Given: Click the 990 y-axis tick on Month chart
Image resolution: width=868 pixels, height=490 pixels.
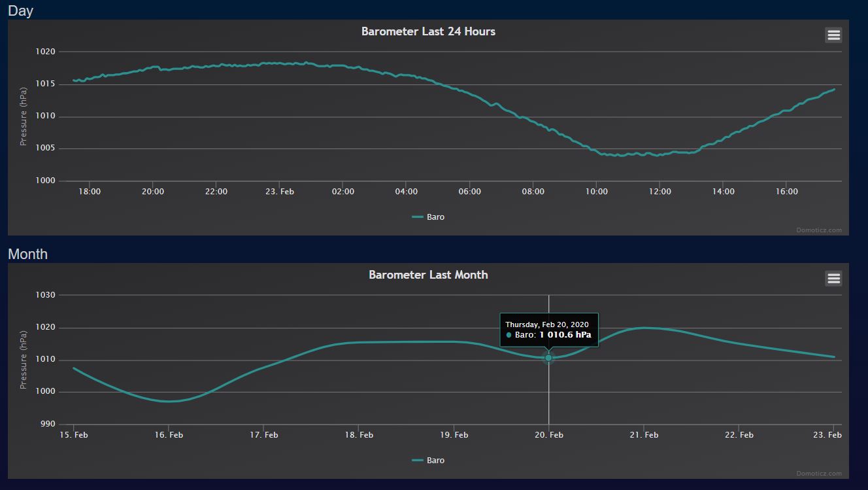Looking at the screenshot, I should (48, 425).
